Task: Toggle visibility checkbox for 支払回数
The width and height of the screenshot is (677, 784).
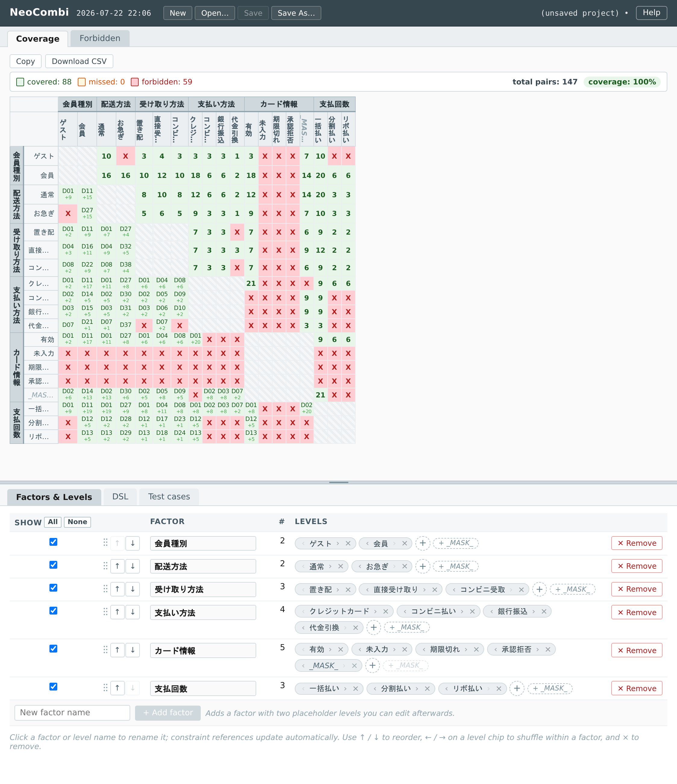Action: click(x=53, y=687)
